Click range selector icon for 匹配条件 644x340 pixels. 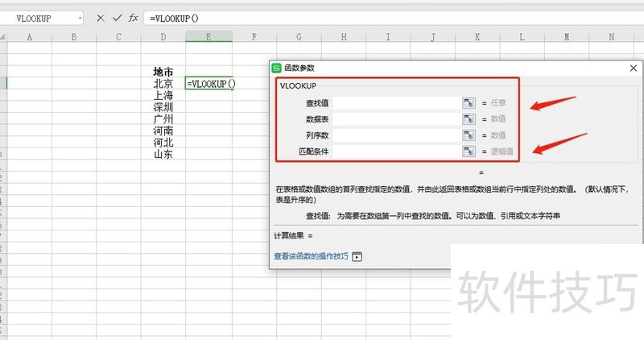[469, 151]
